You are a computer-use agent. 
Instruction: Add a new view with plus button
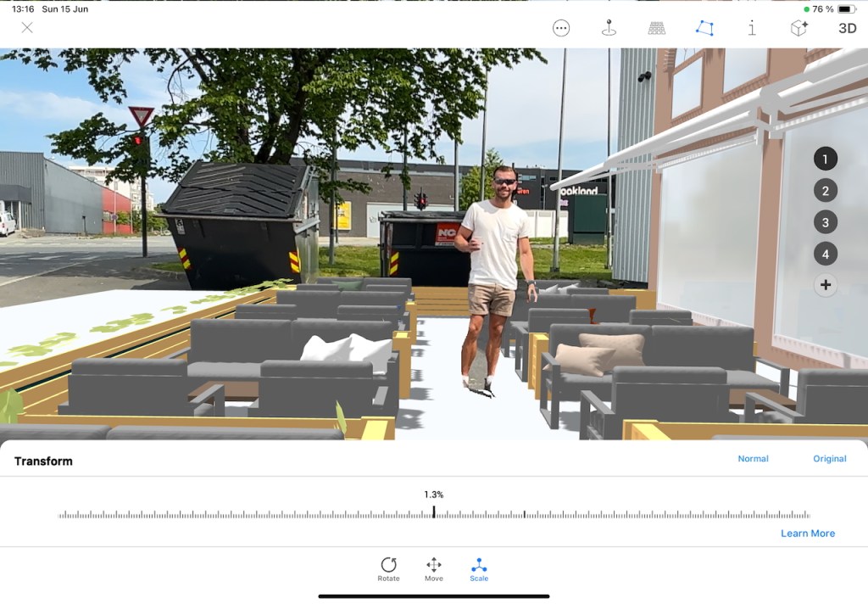click(x=826, y=285)
